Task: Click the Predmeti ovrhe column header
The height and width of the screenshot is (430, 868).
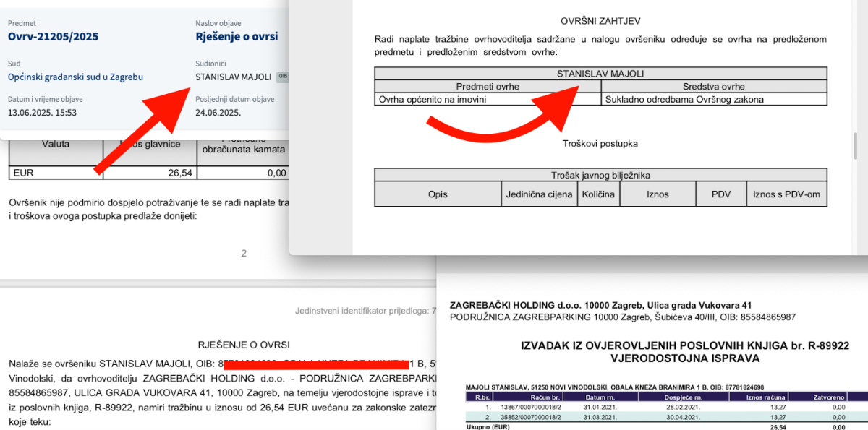Action: (488, 87)
